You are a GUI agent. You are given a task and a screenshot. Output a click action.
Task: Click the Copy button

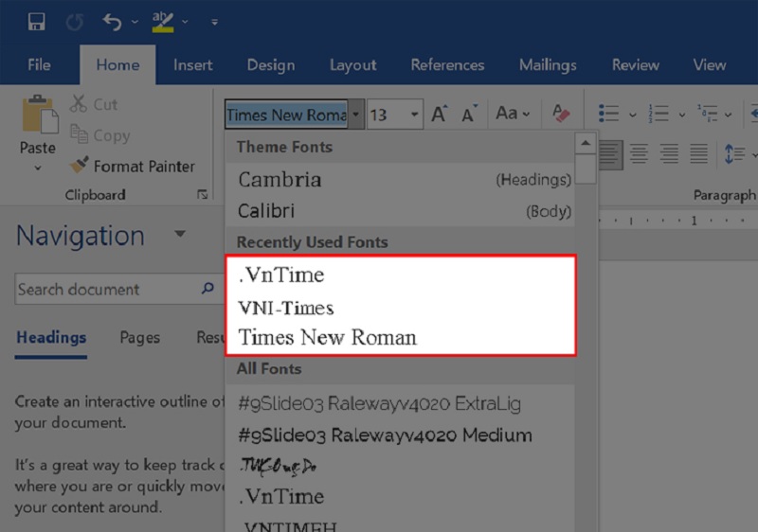pos(100,135)
